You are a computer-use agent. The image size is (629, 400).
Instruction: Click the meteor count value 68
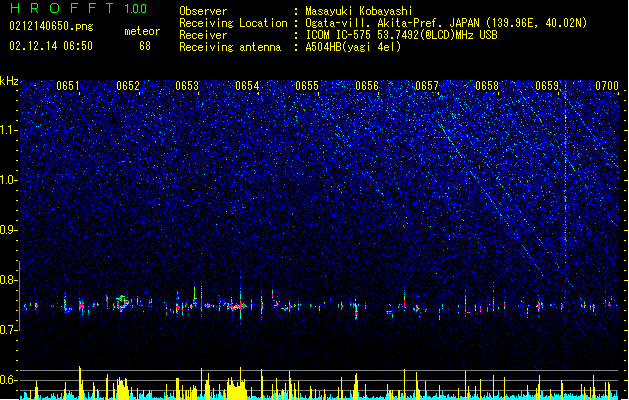[145, 46]
